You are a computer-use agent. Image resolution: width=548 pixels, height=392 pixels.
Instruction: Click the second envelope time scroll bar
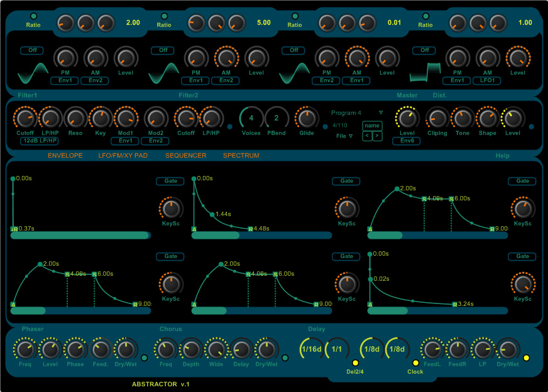[262, 236]
